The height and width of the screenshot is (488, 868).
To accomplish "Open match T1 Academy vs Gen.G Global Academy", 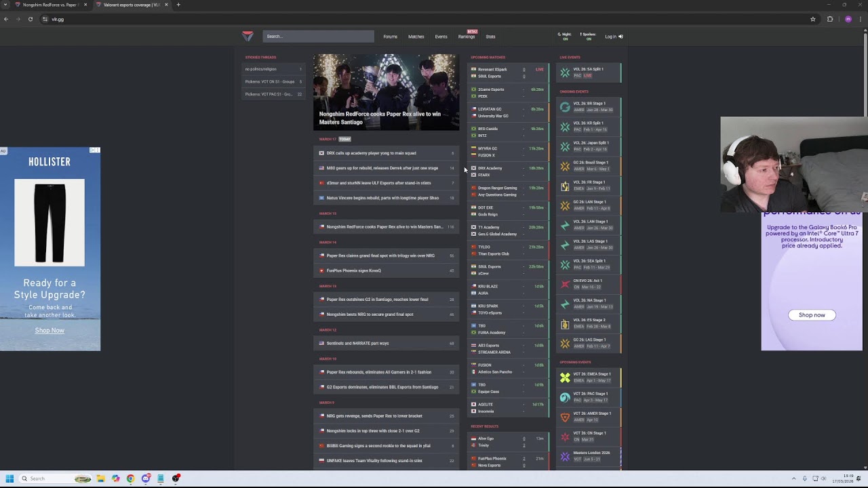I will tap(509, 230).
